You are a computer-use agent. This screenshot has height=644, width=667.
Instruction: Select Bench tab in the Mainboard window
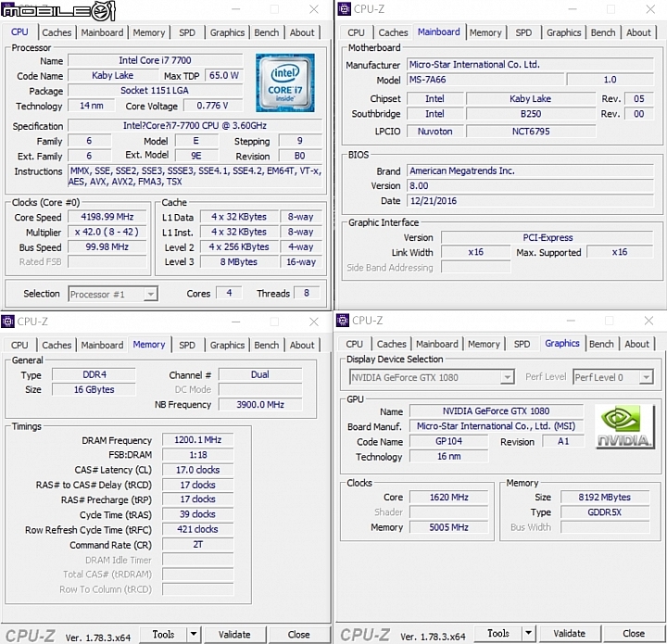click(x=603, y=32)
